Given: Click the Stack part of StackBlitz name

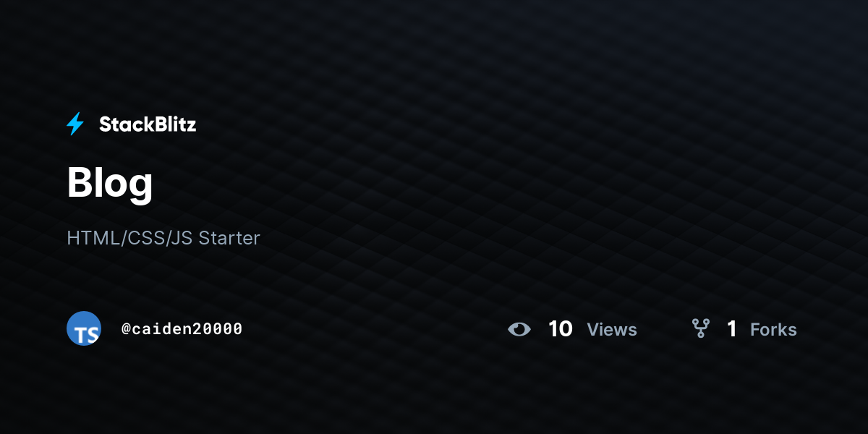Looking at the screenshot, I should pos(124,124).
